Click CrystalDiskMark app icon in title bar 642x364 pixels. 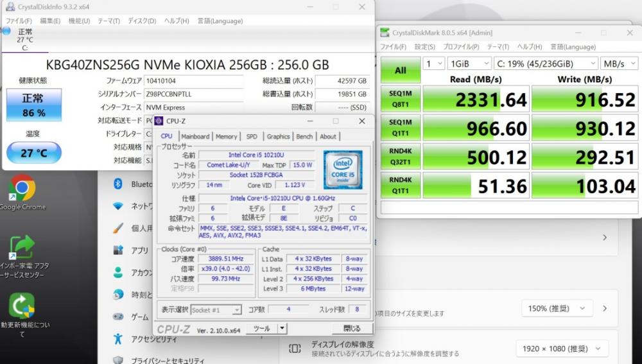click(x=385, y=33)
